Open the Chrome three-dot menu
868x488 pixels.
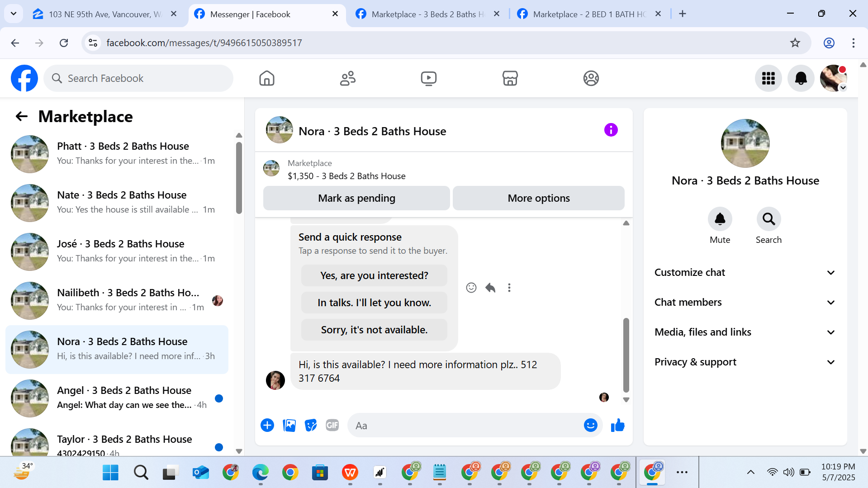(853, 43)
